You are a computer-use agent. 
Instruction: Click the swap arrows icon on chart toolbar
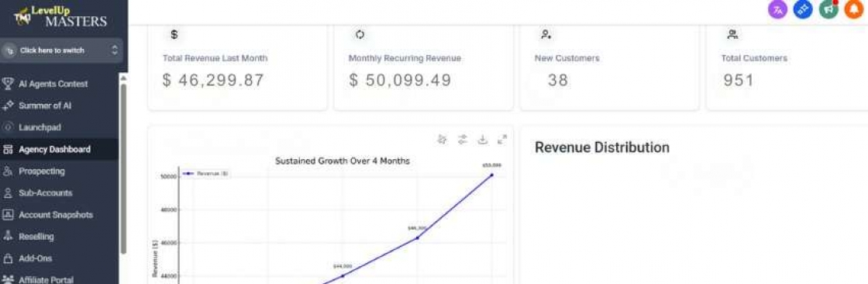[x=462, y=139]
